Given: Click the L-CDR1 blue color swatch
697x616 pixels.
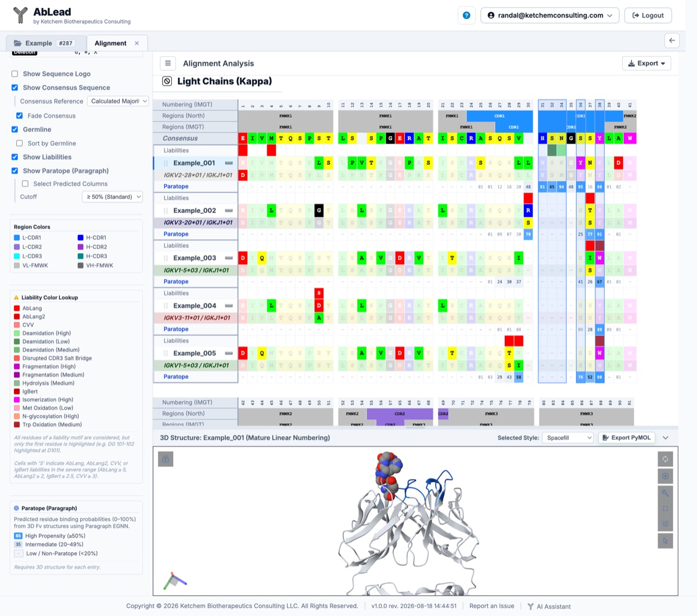Looking at the screenshot, I should point(17,237).
